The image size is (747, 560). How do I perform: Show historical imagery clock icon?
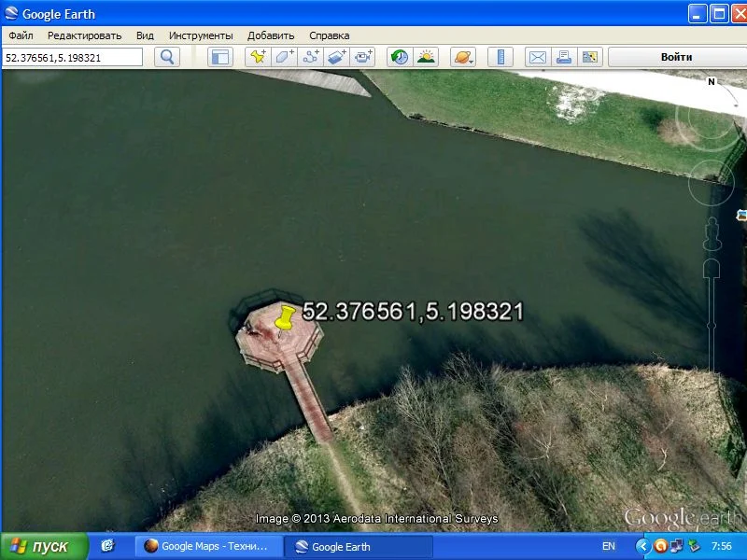(x=400, y=57)
